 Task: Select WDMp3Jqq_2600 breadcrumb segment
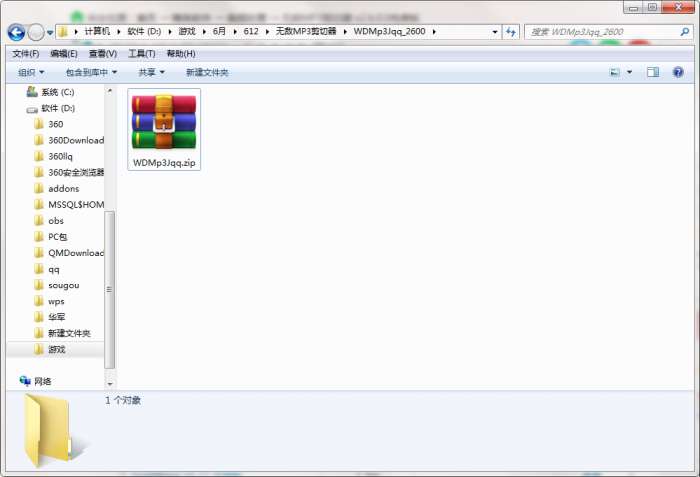point(389,31)
